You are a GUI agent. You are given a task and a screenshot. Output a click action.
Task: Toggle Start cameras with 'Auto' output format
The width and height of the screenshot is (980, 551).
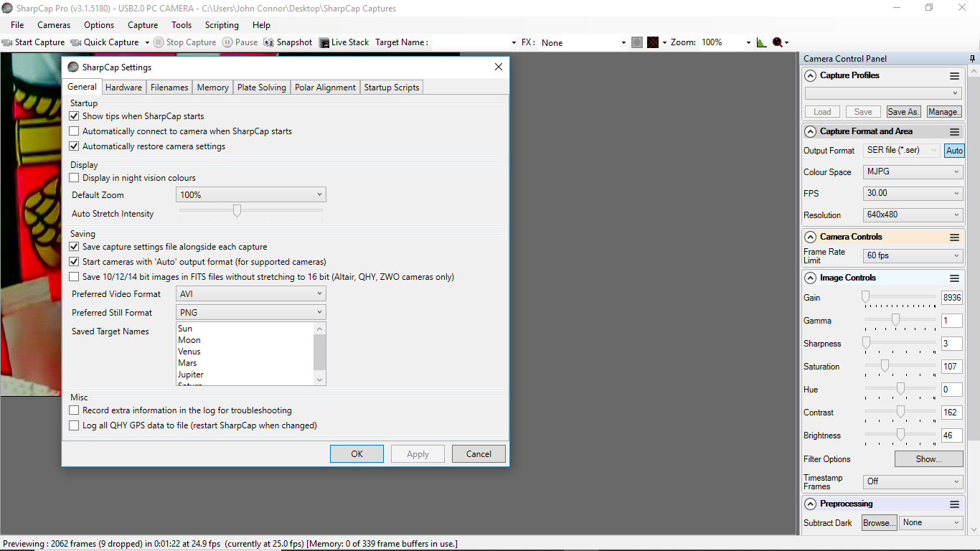coord(74,262)
